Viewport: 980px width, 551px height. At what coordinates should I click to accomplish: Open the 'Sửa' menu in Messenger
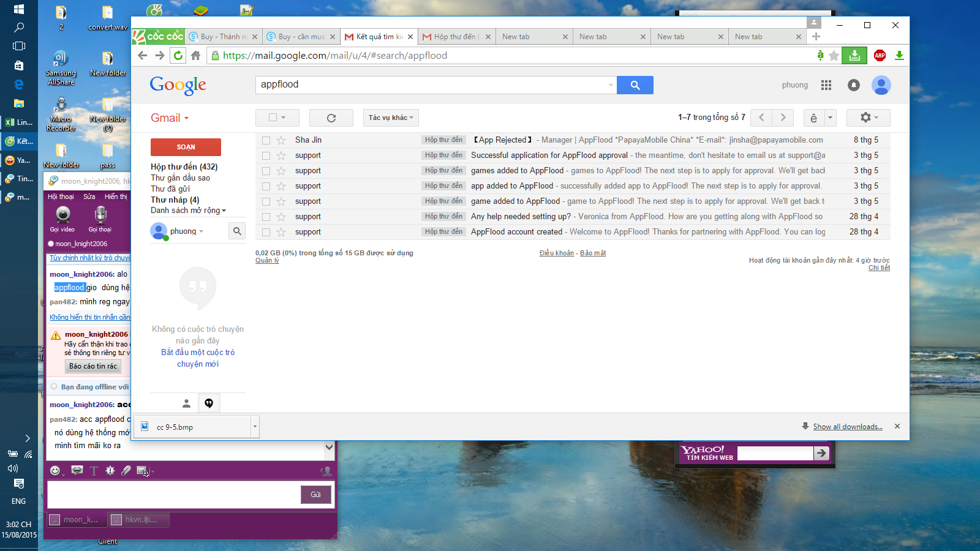click(89, 197)
